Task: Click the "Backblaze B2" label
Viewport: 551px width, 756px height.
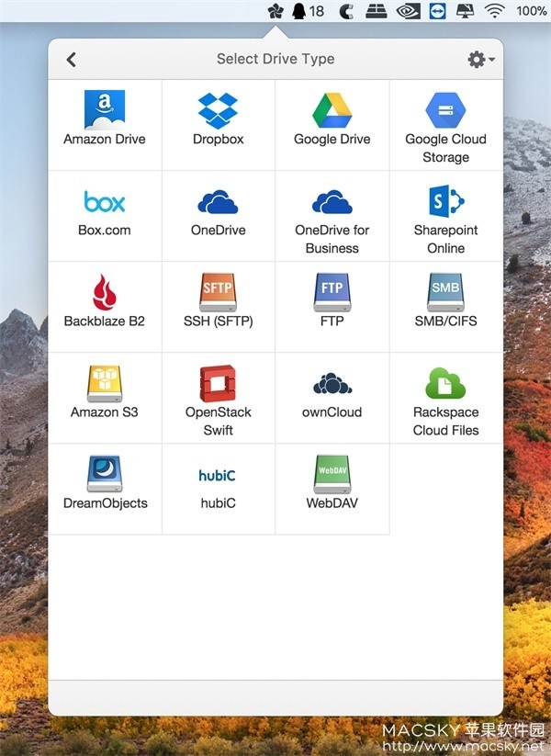Action: coord(105,322)
